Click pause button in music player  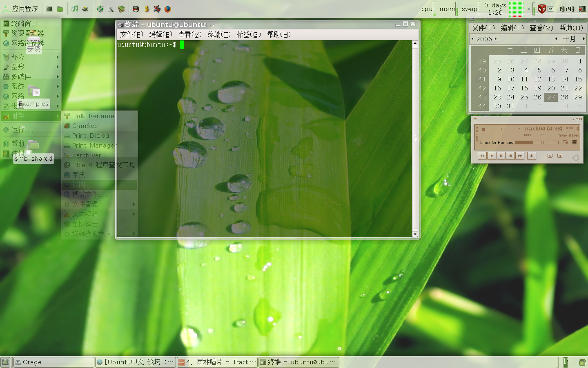(x=501, y=156)
